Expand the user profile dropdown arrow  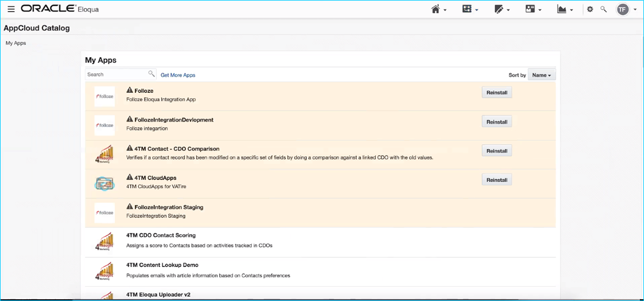coord(635,10)
